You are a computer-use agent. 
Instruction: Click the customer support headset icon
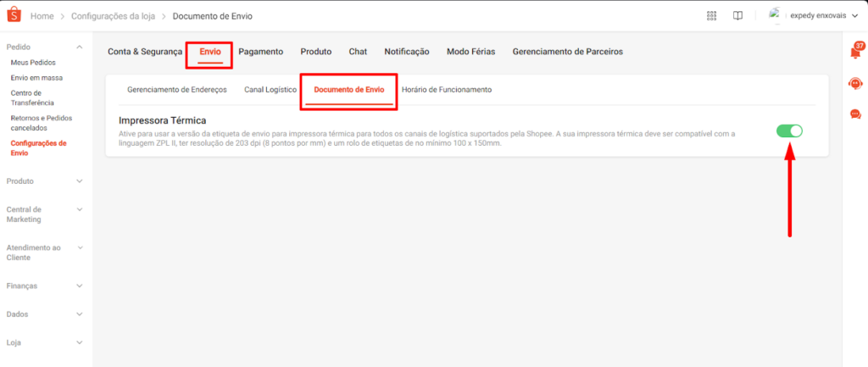[x=854, y=83]
